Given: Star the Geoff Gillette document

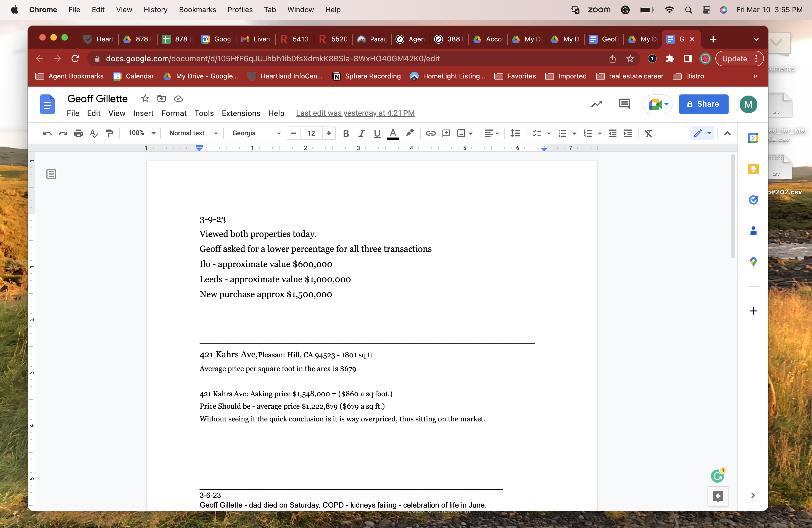Looking at the screenshot, I should tap(145, 99).
